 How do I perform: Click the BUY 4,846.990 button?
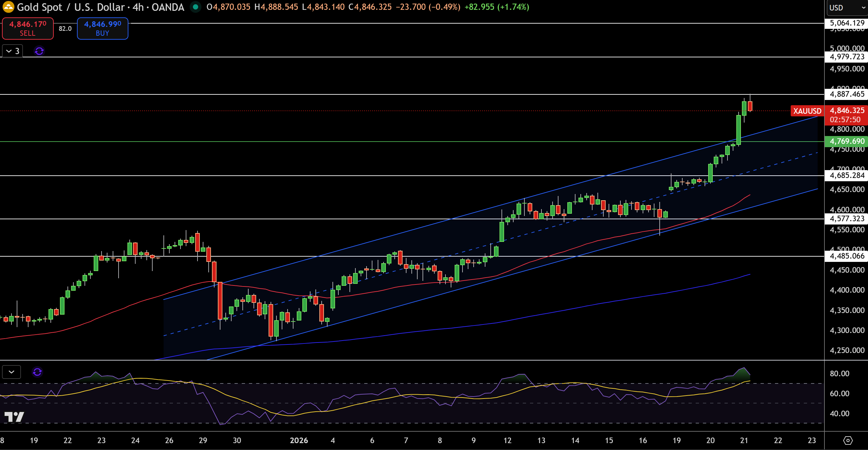click(x=103, y=29)
